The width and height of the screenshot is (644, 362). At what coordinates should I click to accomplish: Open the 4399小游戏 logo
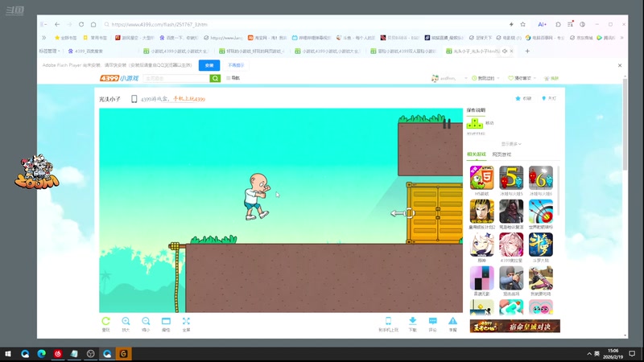click(x=119, y=78)
